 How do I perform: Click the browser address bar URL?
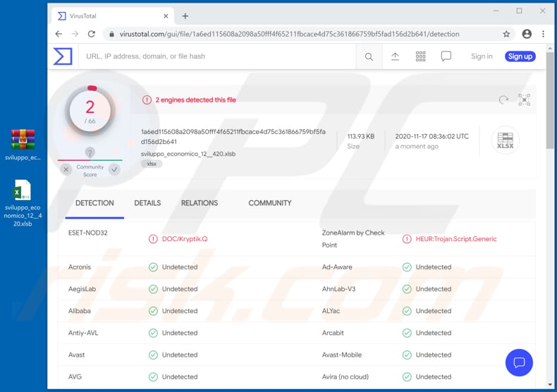coord(290,34)
